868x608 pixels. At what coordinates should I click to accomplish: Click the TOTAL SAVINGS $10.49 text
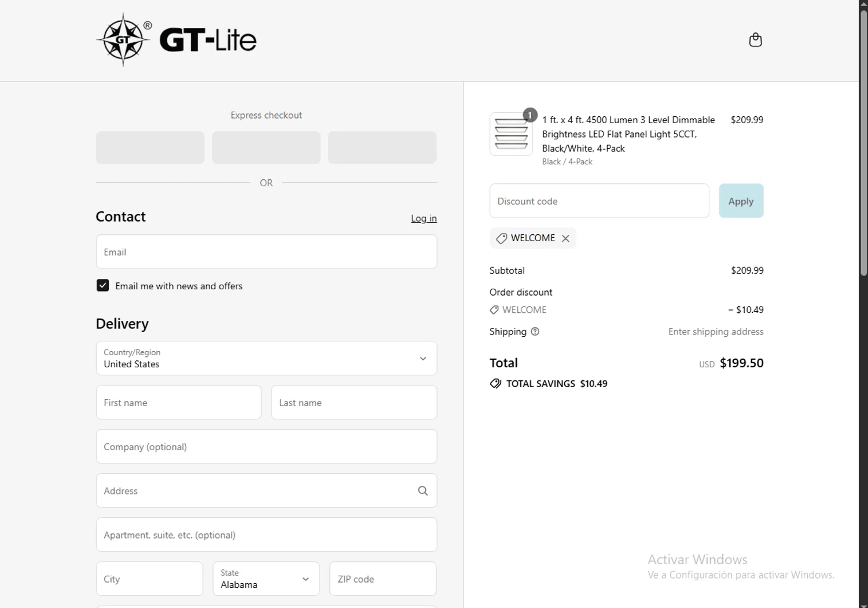tap(557, 384)
